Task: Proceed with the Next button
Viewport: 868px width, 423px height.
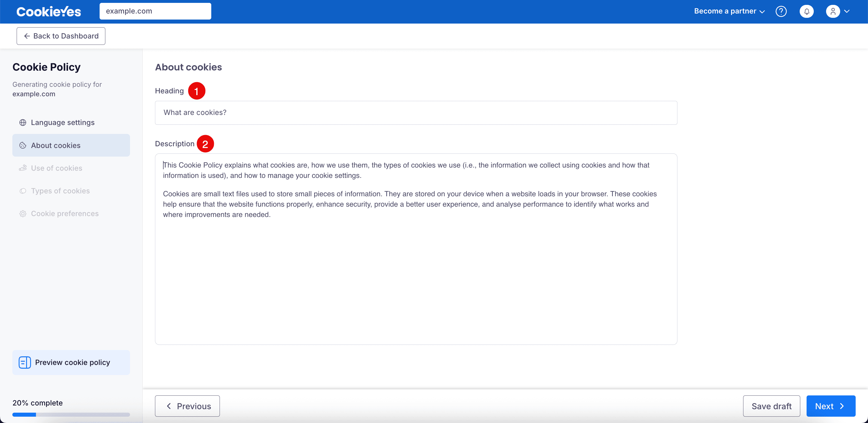Action: coord(831,406)
